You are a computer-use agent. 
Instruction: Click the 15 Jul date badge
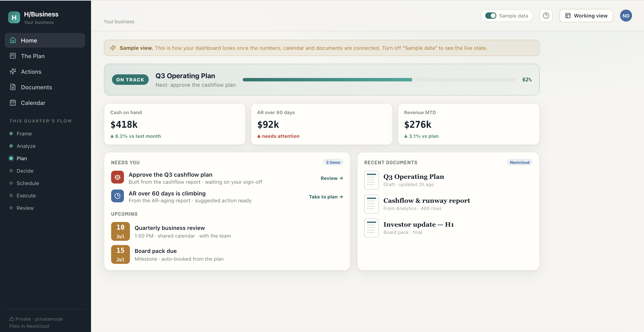click(120, 254)
